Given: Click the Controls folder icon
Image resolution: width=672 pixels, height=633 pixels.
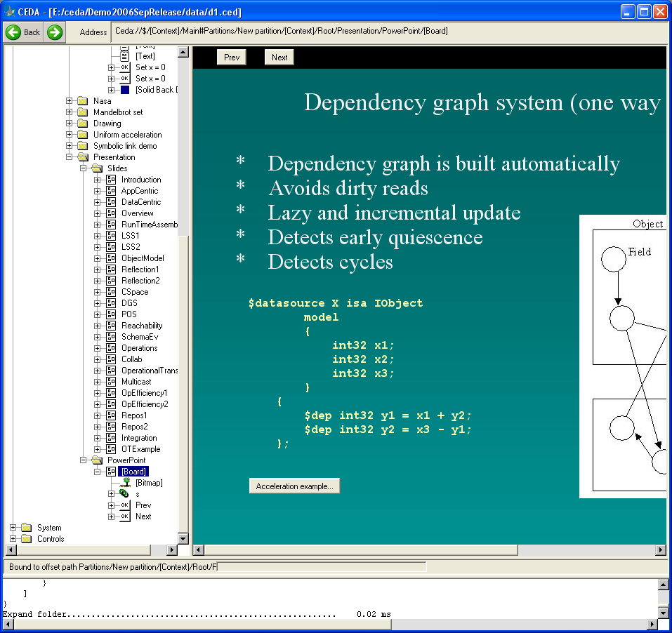Looking at the screenshot, I should 27,539.
